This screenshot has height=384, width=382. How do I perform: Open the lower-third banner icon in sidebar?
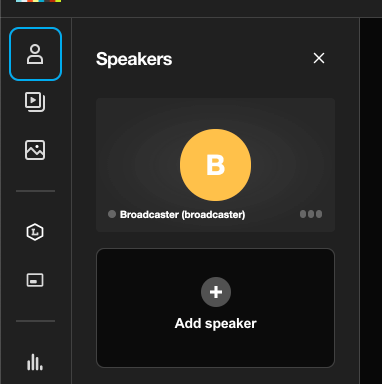pos(35,280)
